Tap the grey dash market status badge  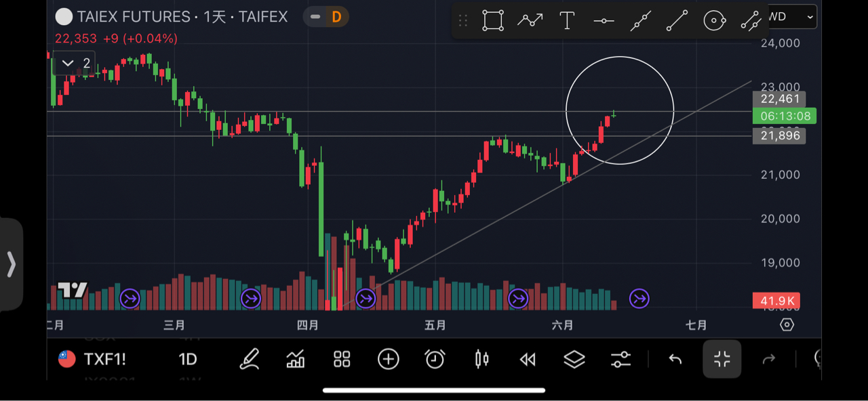[315, 17]
